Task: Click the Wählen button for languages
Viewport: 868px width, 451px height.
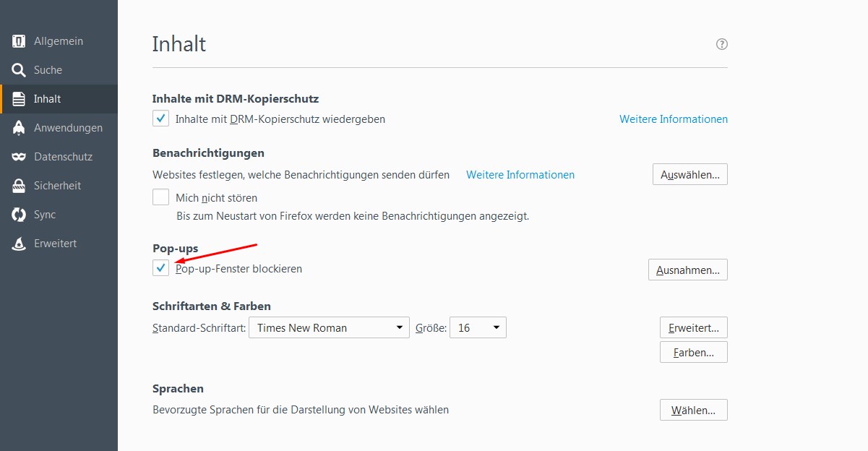Action: tap(693, 410)
